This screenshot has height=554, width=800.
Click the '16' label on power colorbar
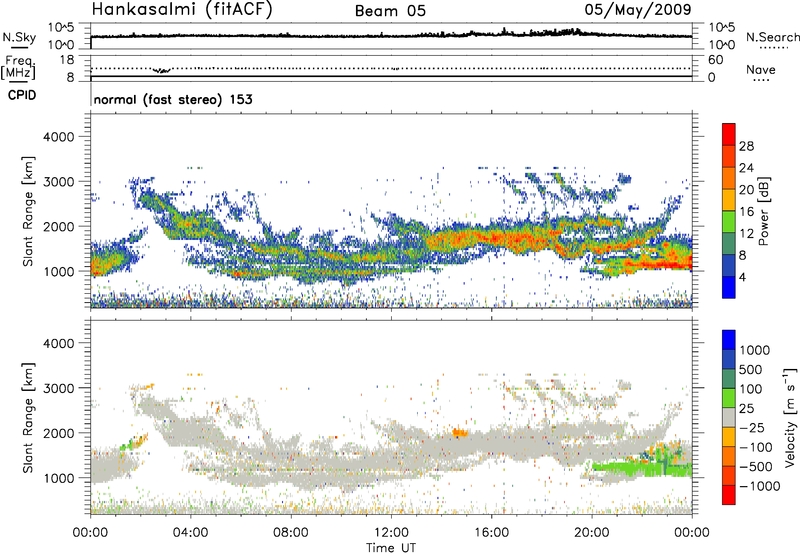(746, 212)
